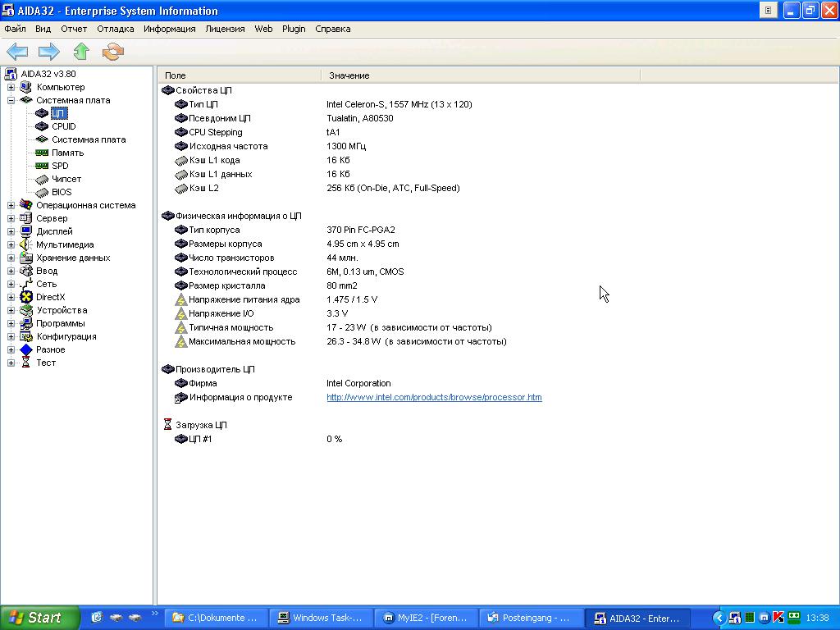Image resolution: width=840 pixels, height=630 pixels.
Task: Show hidden tray icons with the arrow
Action: pos(719,618)
